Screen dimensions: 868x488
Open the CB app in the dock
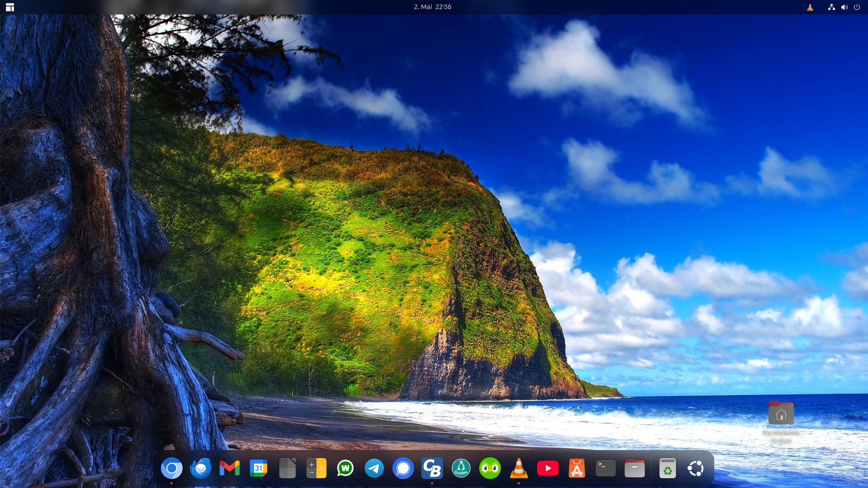(x=432, y=469)
